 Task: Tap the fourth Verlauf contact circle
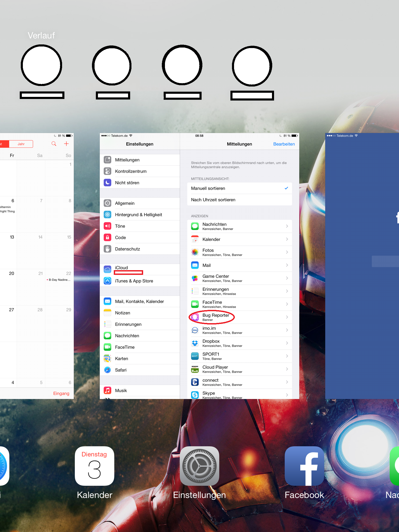(x=252, y=66)
